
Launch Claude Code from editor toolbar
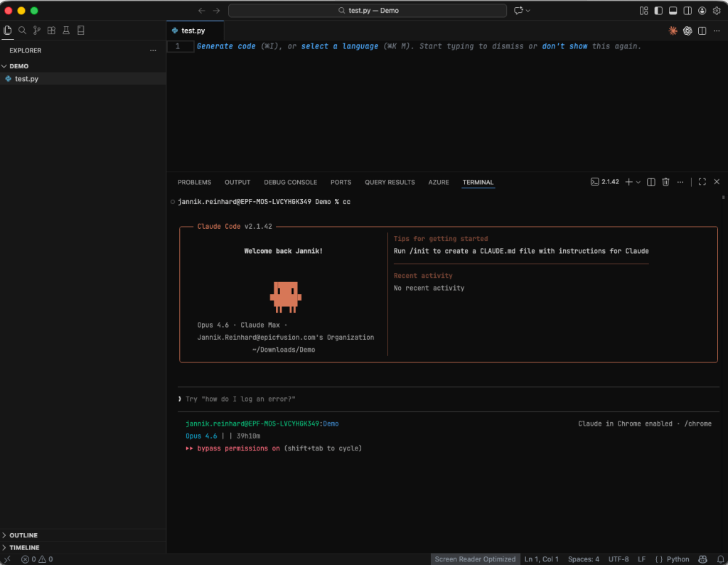point(673,31)
